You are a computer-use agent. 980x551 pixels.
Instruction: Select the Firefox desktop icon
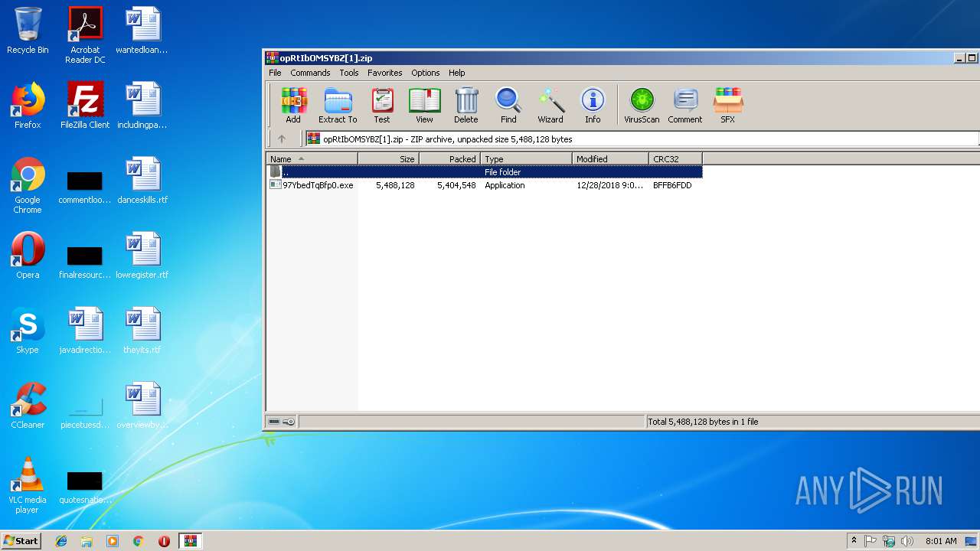coord(28,106)
